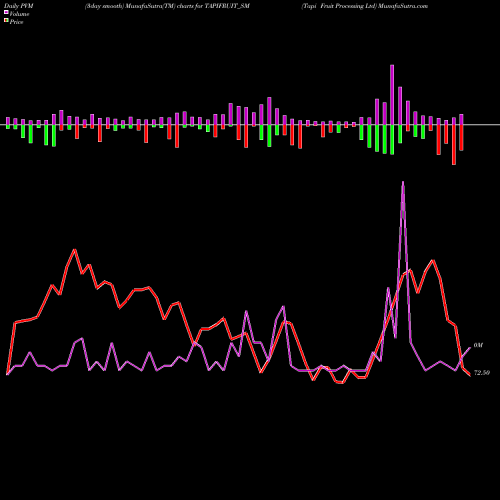Click the peak of the magenta volume line
This screenshot has width=500, height=500.
click(x=403, y=182)
